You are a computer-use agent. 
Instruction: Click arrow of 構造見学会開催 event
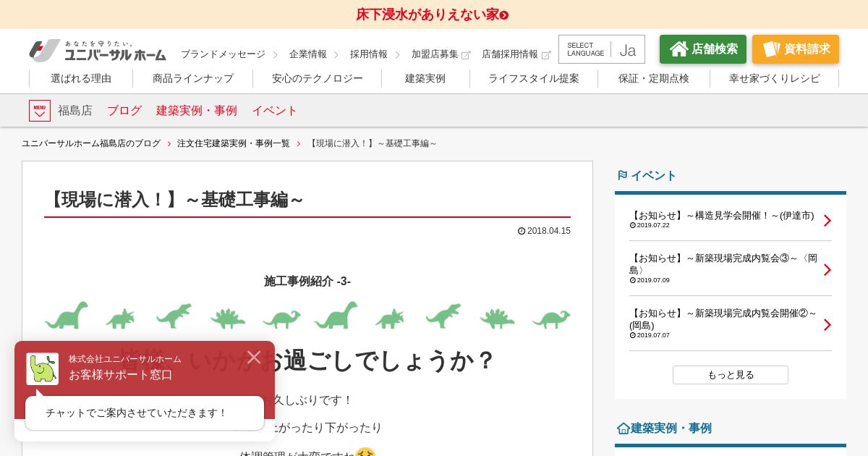tap(827, 221)
